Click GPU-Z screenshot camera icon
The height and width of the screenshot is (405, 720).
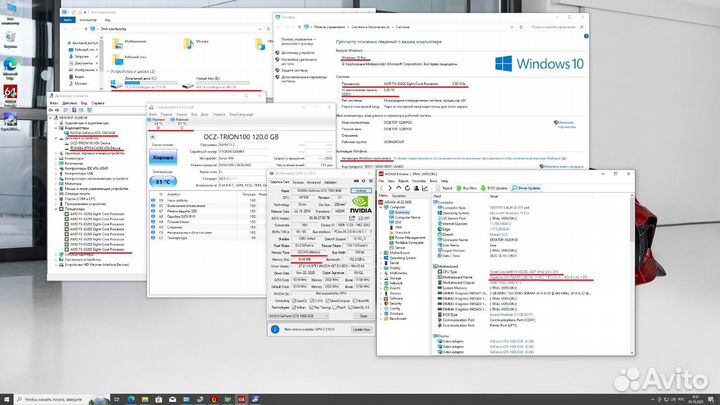pos(356,181)
